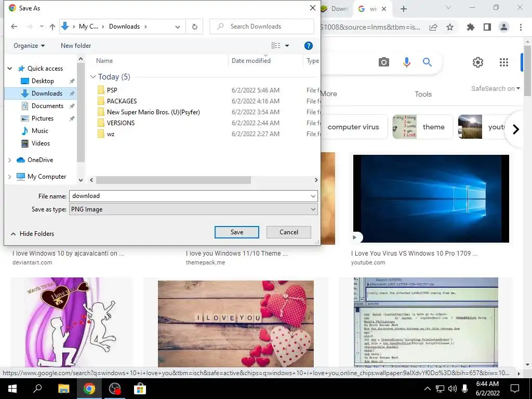Sort by Date modified column header

(251, 61)
